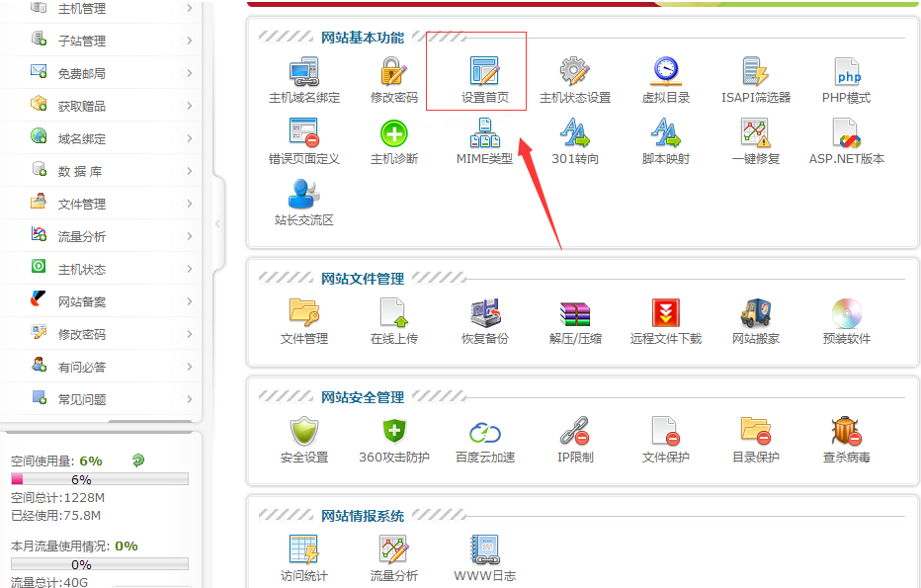Open 站长交流区 icon

(x=303, y=194)
